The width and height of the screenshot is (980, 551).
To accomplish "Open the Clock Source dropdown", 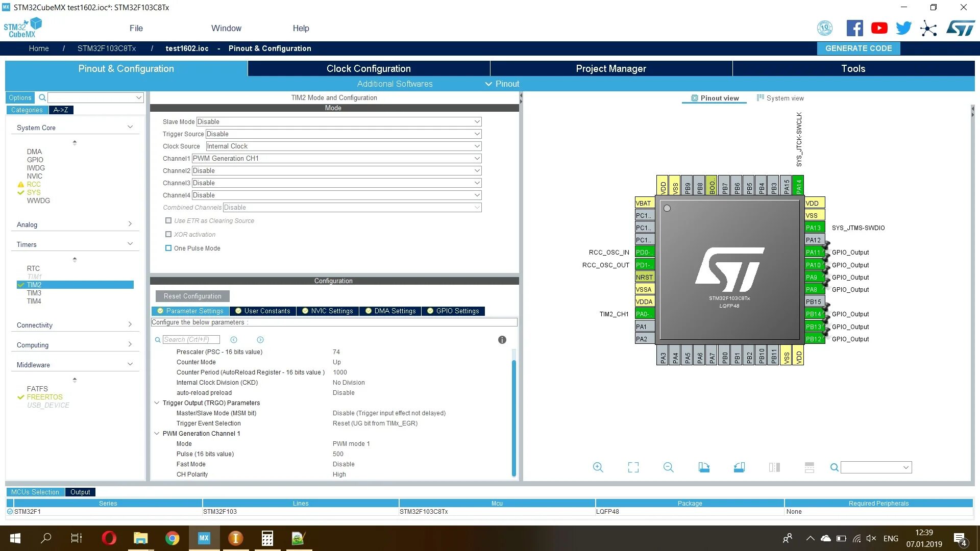I will click(x=343, y=146).
